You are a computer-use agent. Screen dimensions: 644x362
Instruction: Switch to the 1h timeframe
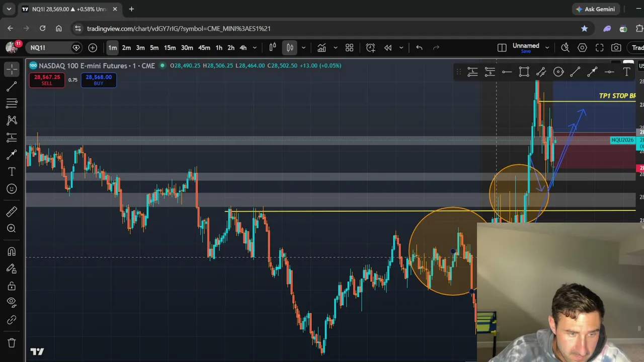point(219,48)
